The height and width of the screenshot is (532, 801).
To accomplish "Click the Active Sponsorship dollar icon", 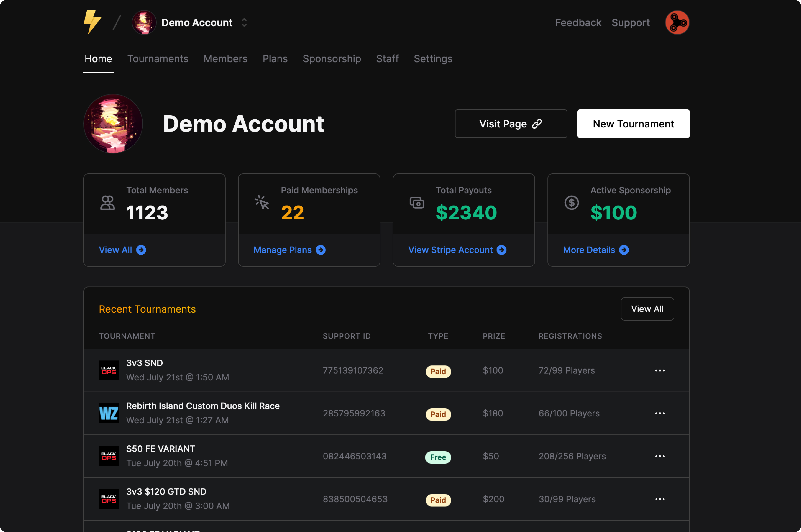I will [571, 203].
